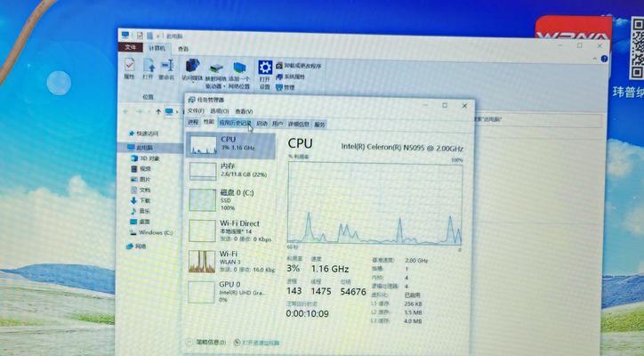This screenshot has height=356, width=644.
Task: Click the 映射网络驱动器 Map network drive icon
Action: [215, 75]
